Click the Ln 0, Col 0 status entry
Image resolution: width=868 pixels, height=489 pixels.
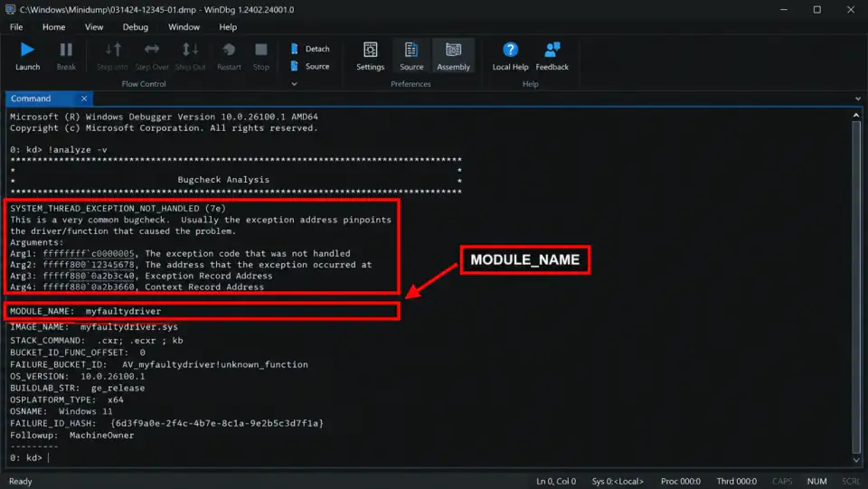click(x=556, y=481)
